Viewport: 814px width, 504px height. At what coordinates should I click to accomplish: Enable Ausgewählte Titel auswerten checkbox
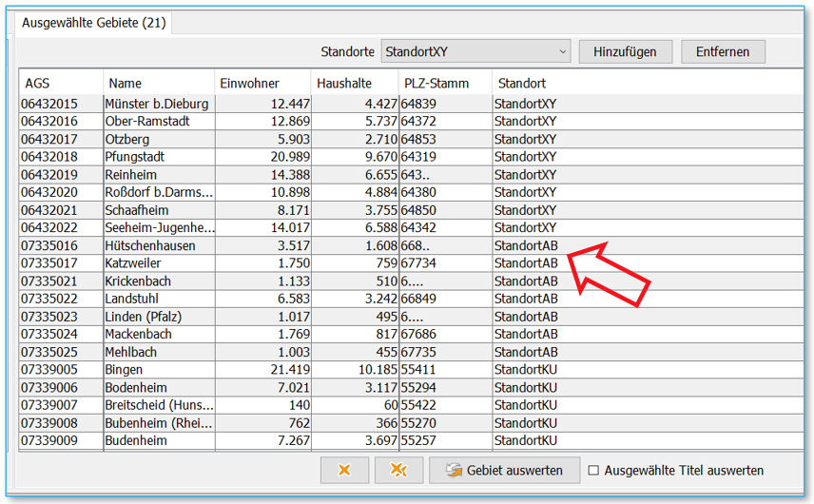pyautogui.click(x=594, y=470)
